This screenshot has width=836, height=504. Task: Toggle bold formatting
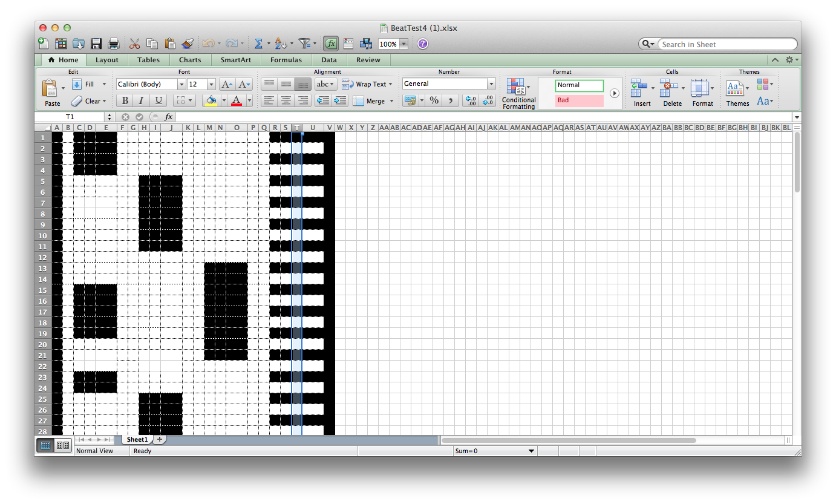point(125,100)
